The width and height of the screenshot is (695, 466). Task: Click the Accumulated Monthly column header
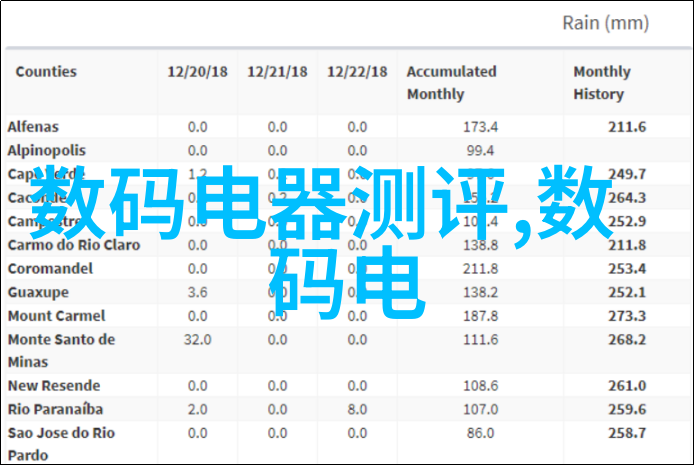point(451,83)
